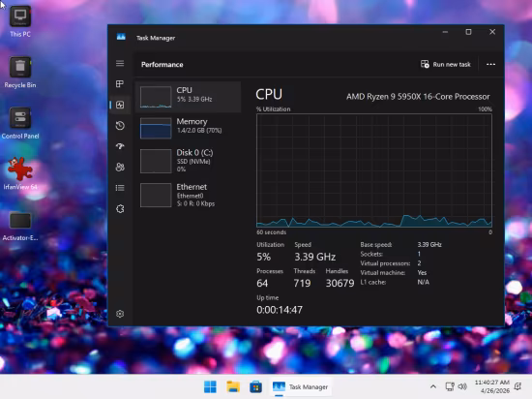The height and width of the screenshot is (399, 532).
Task: Open Microsoft Store from the taskbar
Action: pos(255,386)
